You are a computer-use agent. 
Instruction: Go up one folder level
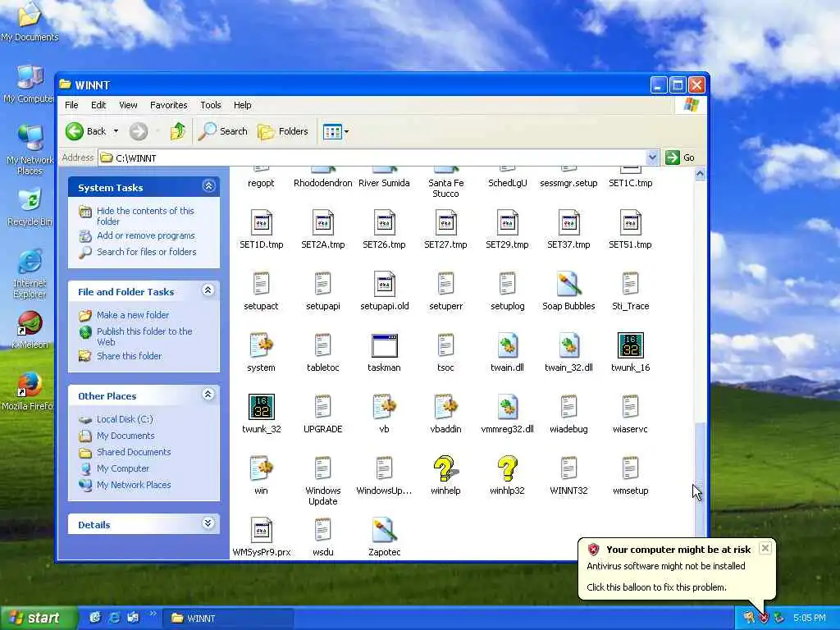pos(178,131)
